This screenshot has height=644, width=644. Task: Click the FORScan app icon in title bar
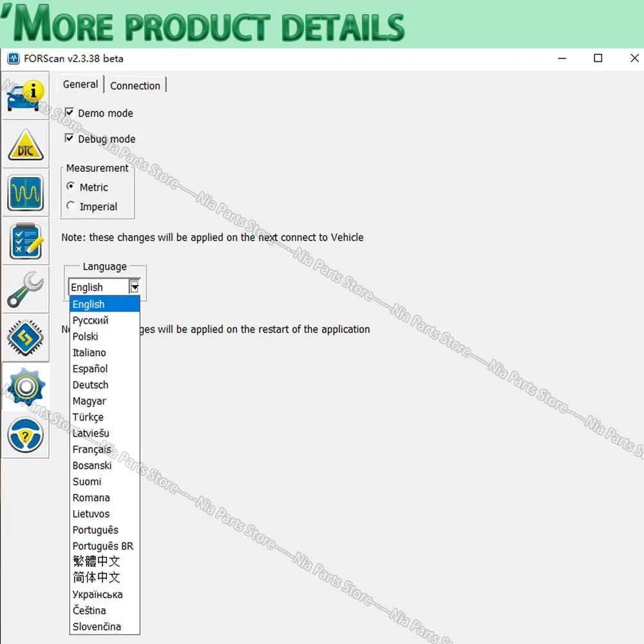coord(14,59)
